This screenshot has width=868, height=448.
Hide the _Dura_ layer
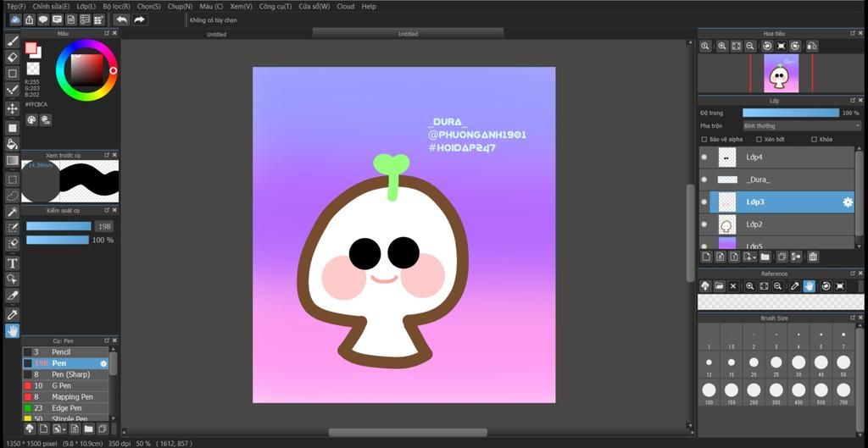704,180
